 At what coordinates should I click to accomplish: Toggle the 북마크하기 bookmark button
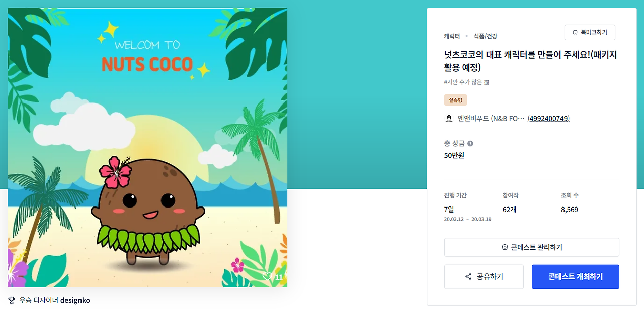click(x=590, y=32)
